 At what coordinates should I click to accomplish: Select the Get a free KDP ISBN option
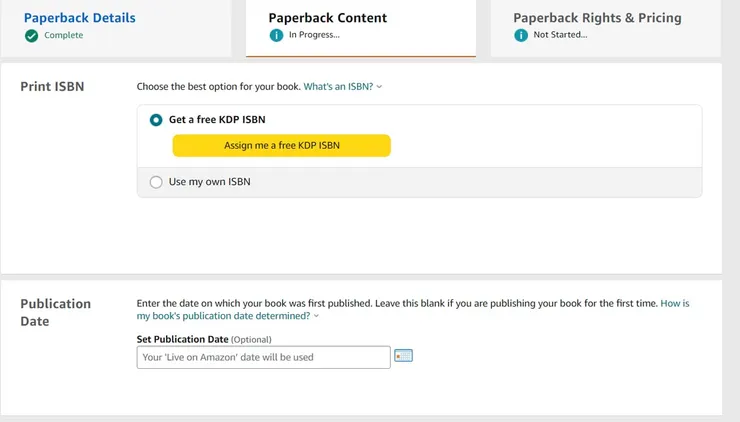tap(156, 120)
